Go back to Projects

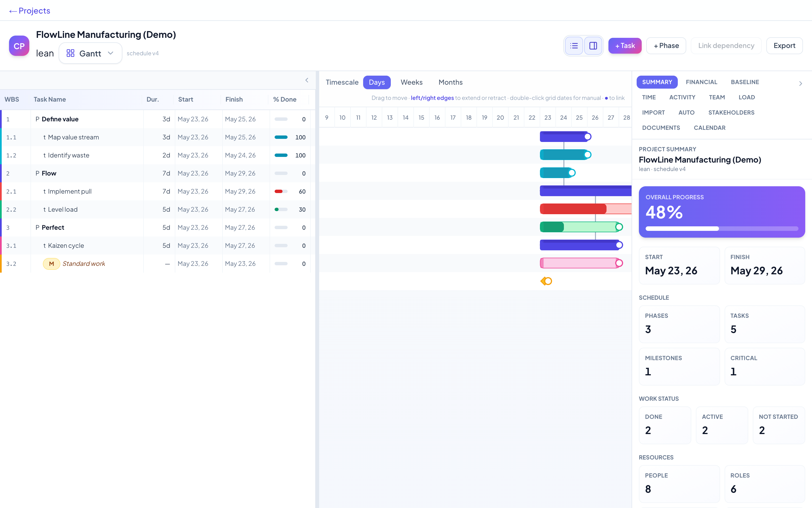[x=30, y=11]
